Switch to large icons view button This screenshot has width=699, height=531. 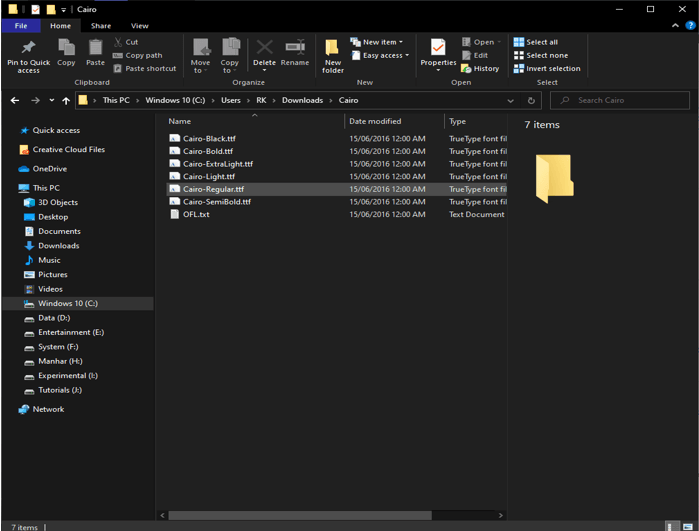point(688,527)
